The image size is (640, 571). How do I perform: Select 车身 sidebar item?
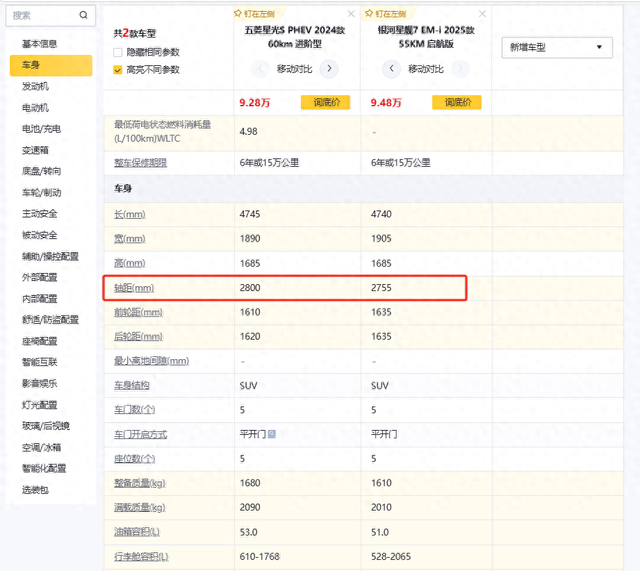coord(51,65)
